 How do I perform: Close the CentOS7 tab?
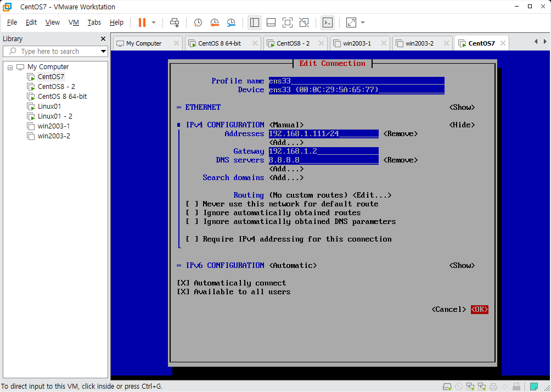coord(503,43)
